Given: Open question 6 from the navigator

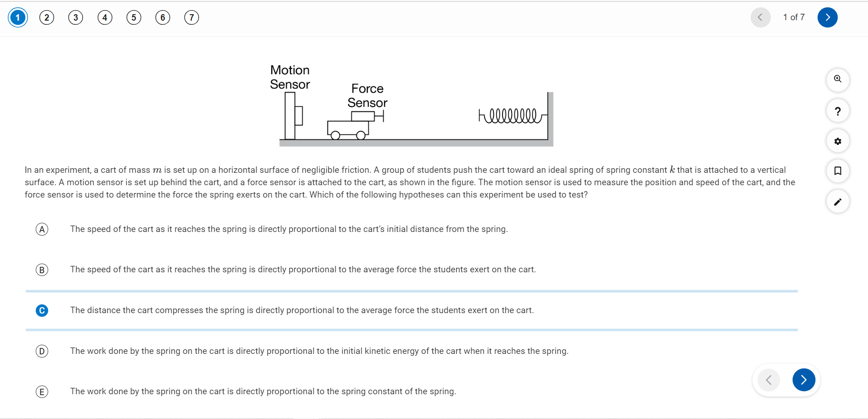Looking at the screenshot, I should (x=162, y=17).
